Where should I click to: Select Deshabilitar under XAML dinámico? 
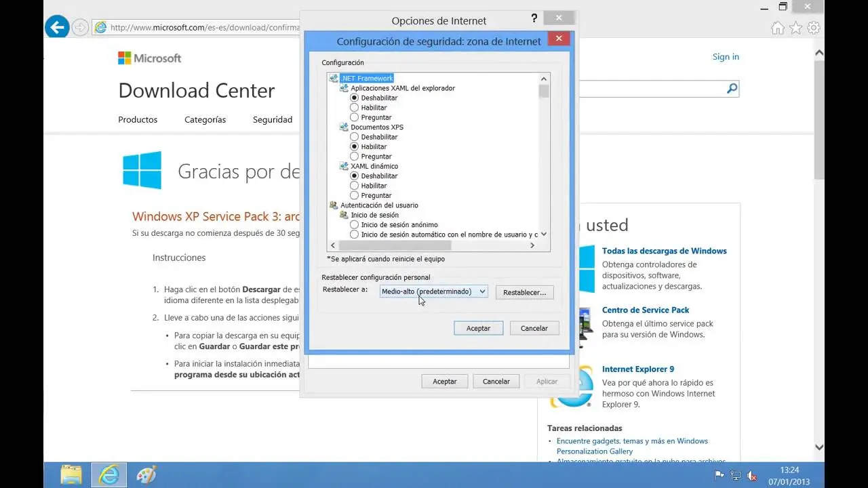click(x=354, y=176)
